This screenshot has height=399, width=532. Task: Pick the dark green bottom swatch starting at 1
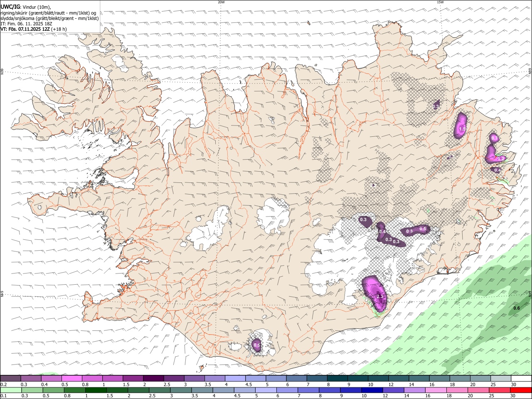point(96,390)
